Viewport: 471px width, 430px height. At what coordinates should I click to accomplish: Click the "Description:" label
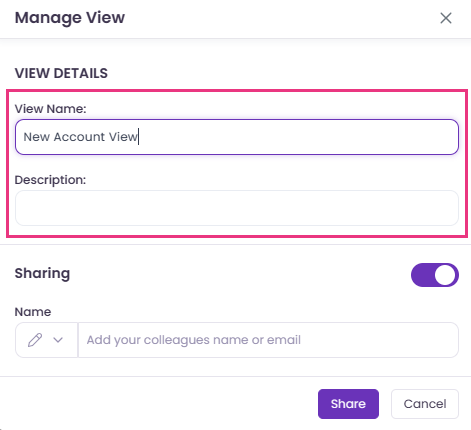pyautogui.click(x=50, y=180)
